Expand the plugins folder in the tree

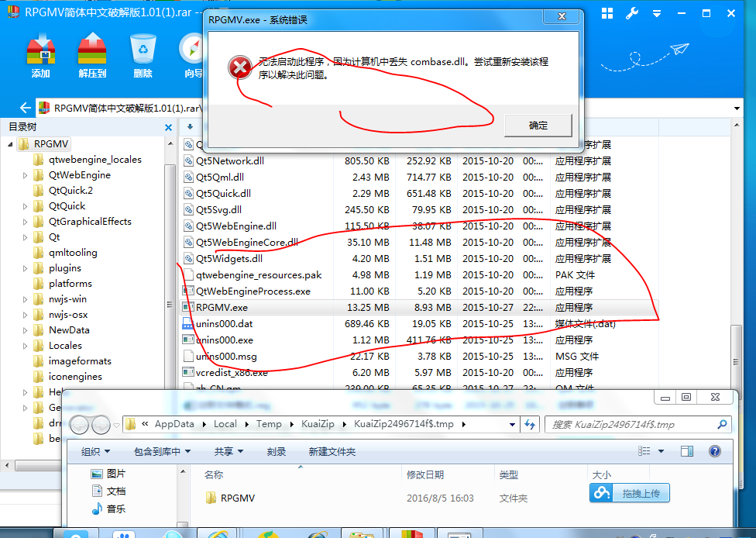click(x=25, y=268)
